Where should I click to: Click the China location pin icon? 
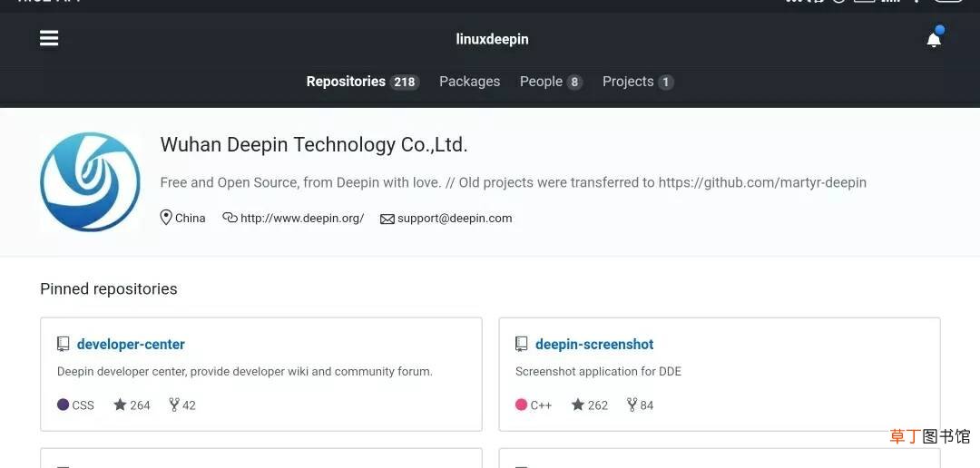click(x=166, y=218)
